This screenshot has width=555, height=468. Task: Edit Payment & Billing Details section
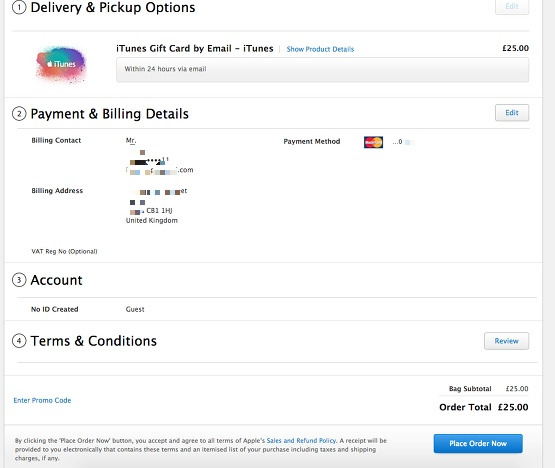[512, 113]
